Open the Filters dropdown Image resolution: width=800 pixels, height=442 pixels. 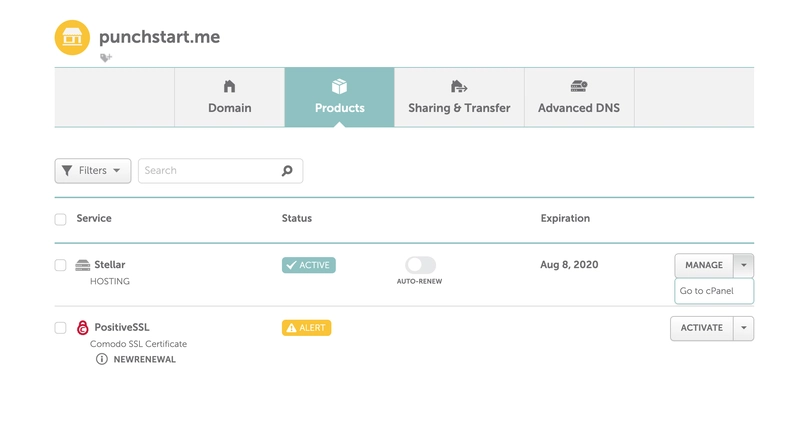[93, 170]
